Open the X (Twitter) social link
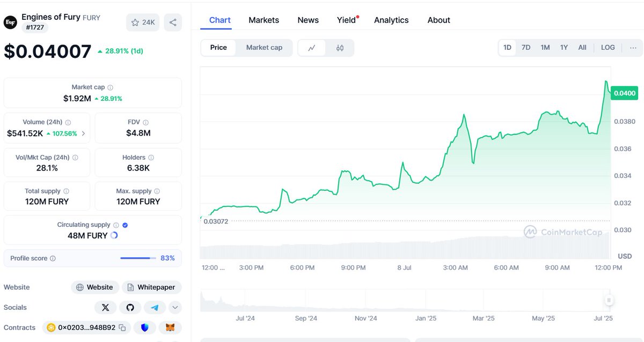This screenshot has width=644, height=342. 105,307
